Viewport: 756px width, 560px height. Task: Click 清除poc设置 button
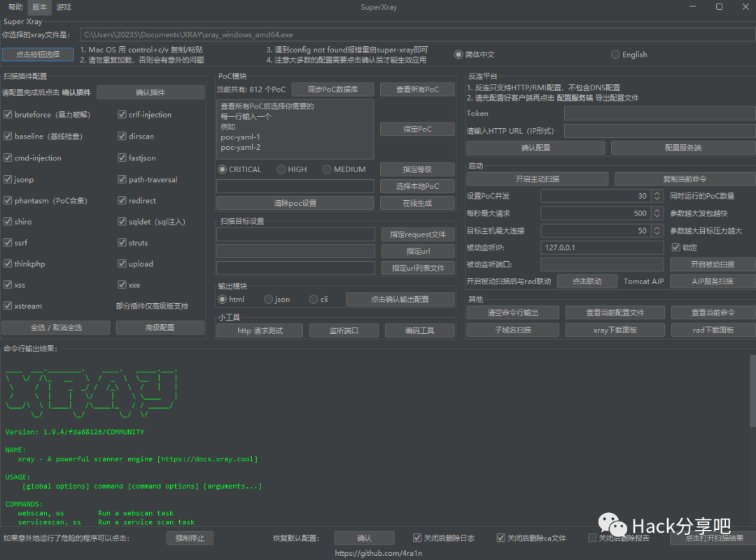[295, 203]
